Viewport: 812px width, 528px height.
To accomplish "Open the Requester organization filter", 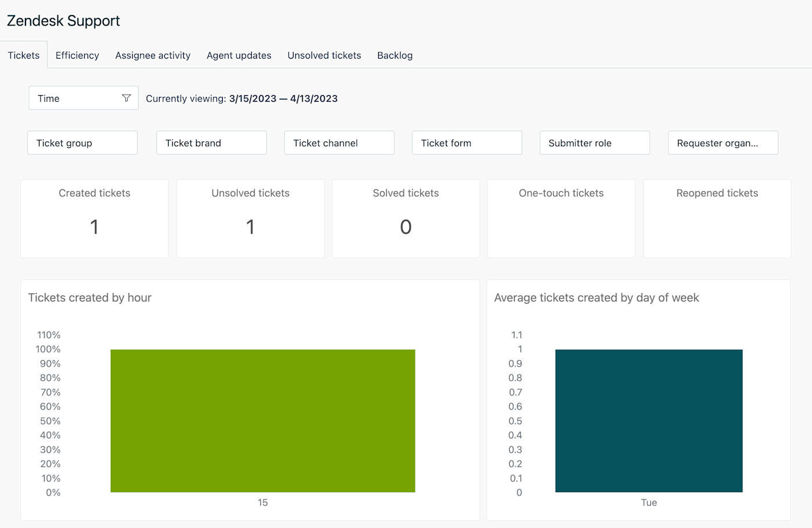I will 723,143.
